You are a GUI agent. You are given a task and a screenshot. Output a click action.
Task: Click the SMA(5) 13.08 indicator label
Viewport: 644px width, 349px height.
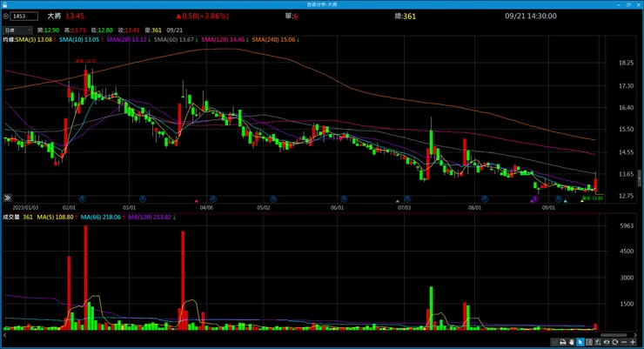click(34, 40)
